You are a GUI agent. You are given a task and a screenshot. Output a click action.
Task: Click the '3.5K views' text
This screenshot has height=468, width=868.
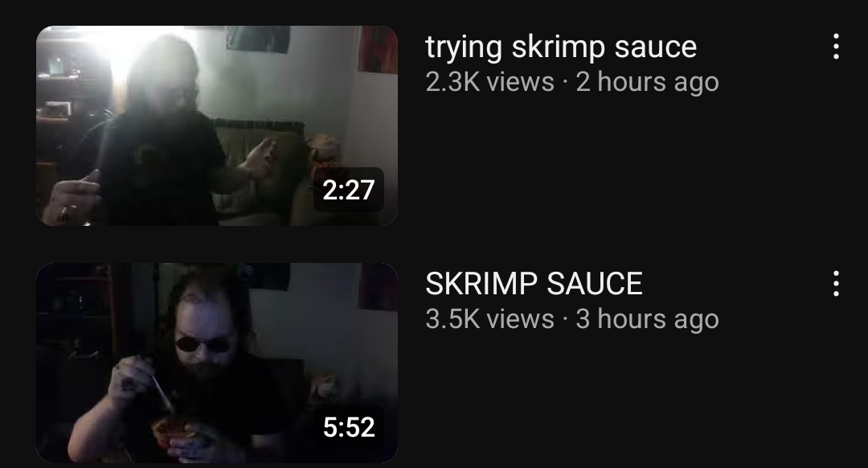point(490,319)
